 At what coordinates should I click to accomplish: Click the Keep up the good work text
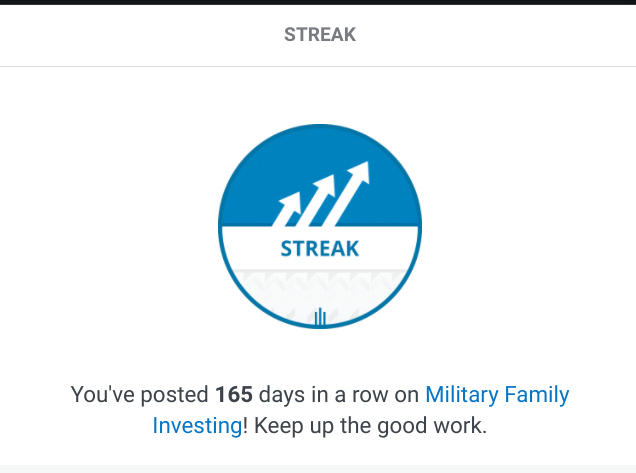pos(369,425)
